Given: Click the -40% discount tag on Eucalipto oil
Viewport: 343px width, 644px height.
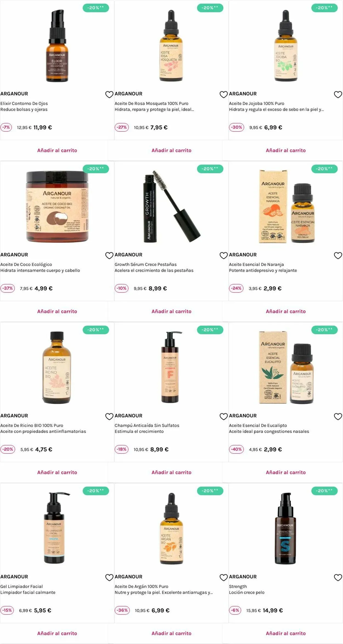Looking at the screenshot, I should (x=237, y=449).
